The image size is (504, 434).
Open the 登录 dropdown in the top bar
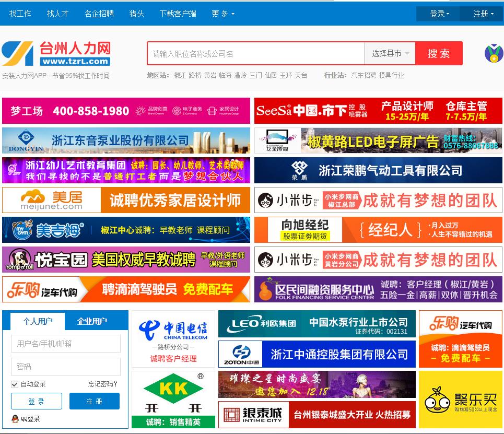point(438,14)
